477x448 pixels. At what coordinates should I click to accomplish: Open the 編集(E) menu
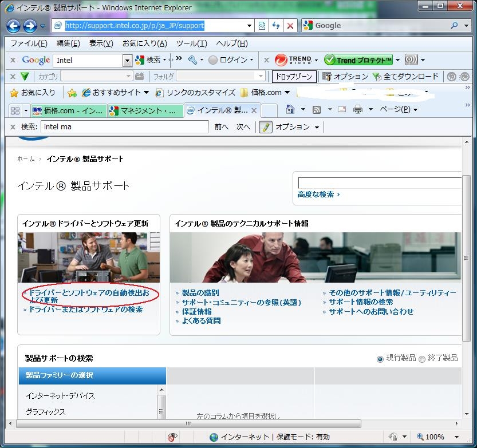[x=68, y=43]
